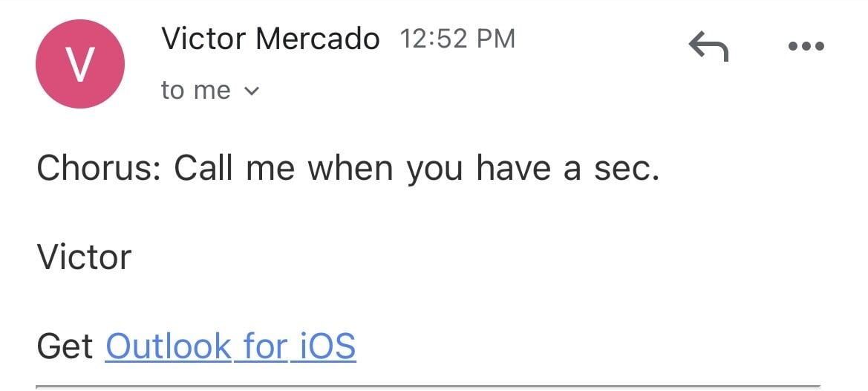Viewport: 868px width, 391px height.
Task: Tap the word "iOS" in the link
Action: tap(327, 346)
